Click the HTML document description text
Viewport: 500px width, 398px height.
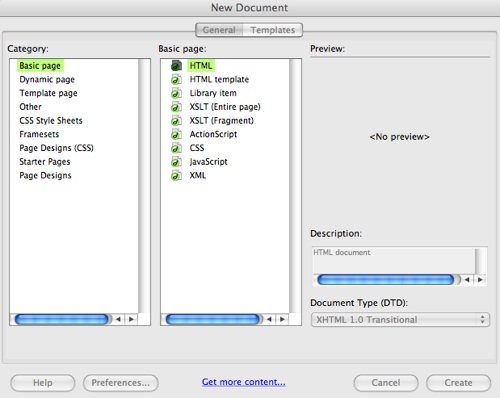click(x=342, y=252)
